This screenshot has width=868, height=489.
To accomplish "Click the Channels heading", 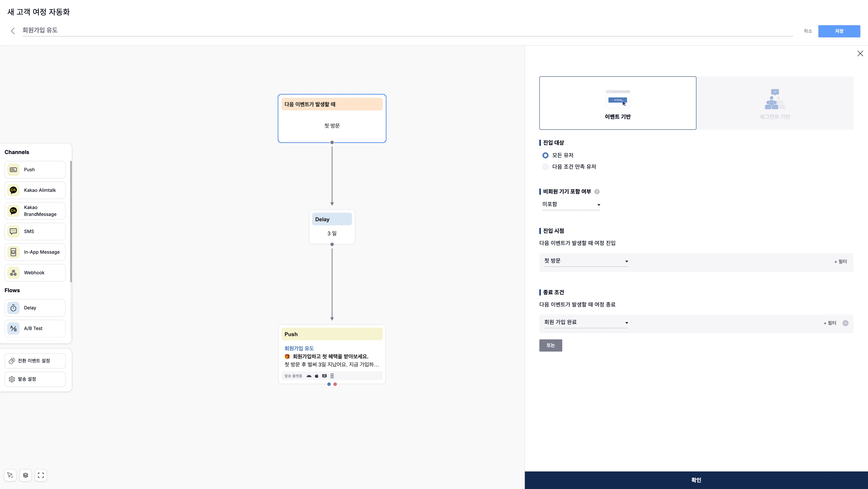I will (17, 152).
